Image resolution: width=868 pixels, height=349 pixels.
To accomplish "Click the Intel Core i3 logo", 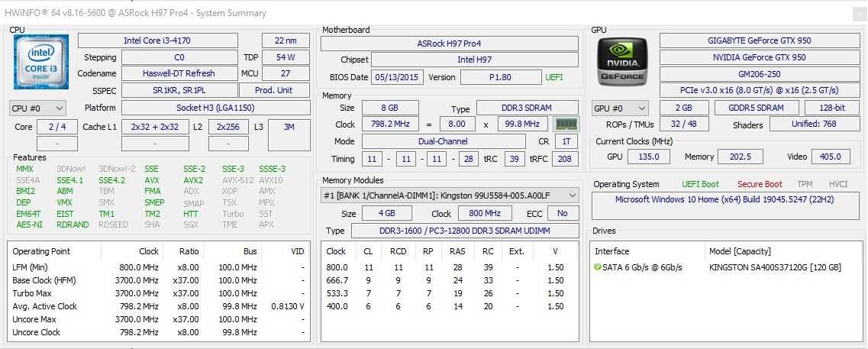I will [41, 62].
